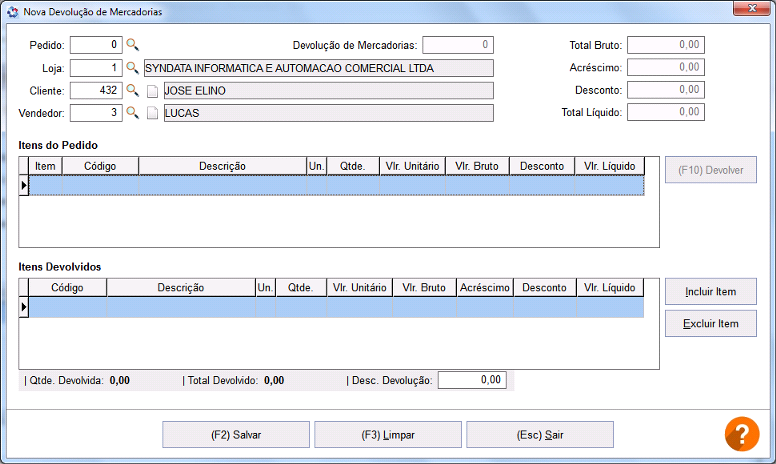
Task: Click the (F10) Devolver button
Action: 711,170
